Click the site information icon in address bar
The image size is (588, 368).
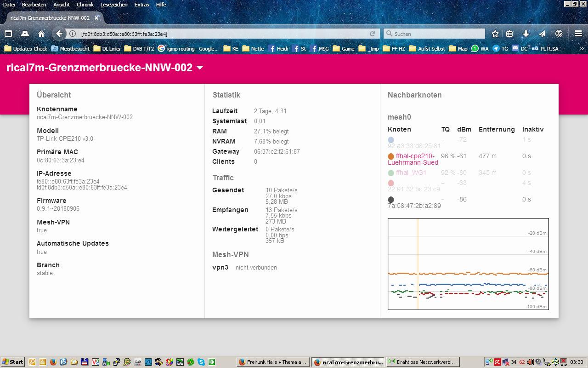tap(73, 34)
